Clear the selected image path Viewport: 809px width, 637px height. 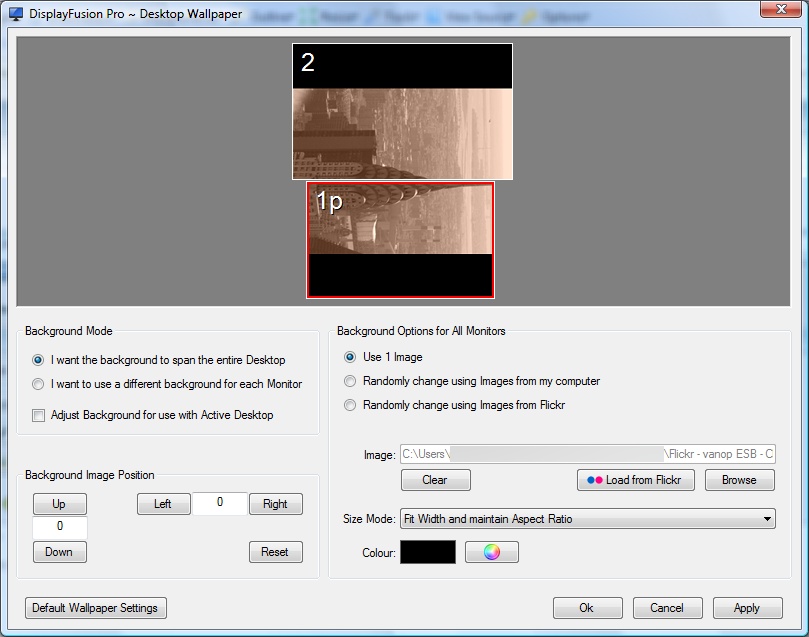[x=435, y=480]
